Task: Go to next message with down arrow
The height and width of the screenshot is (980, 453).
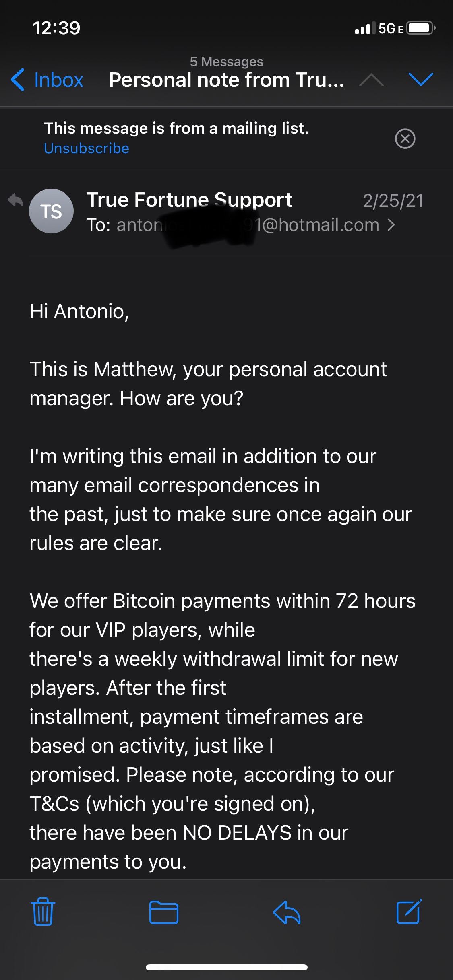Action: (421, 79)
